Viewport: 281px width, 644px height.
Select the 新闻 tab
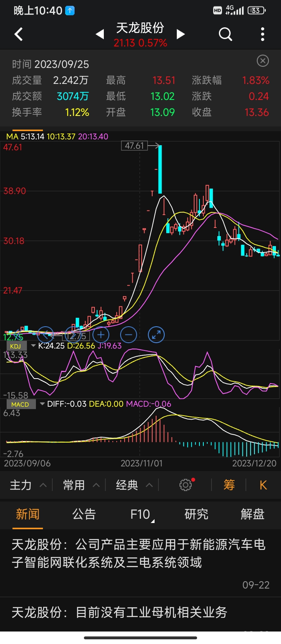pos(28,514)
